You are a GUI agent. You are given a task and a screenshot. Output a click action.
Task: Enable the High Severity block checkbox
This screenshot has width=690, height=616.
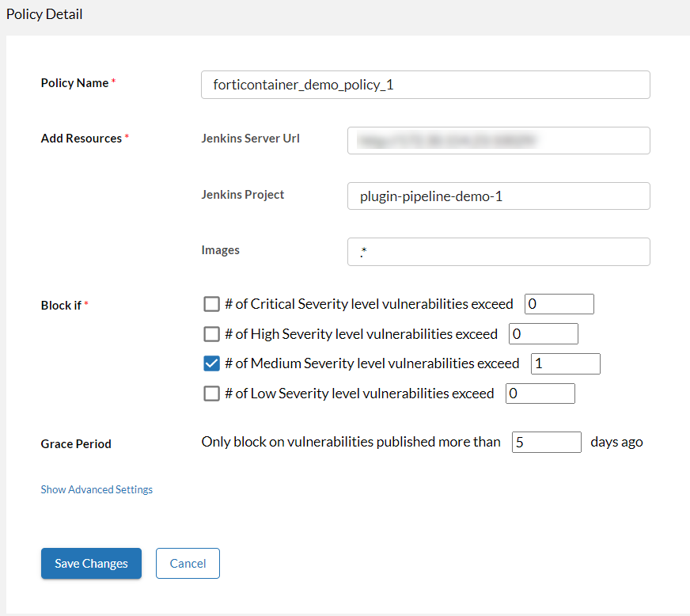coord(211,334)
